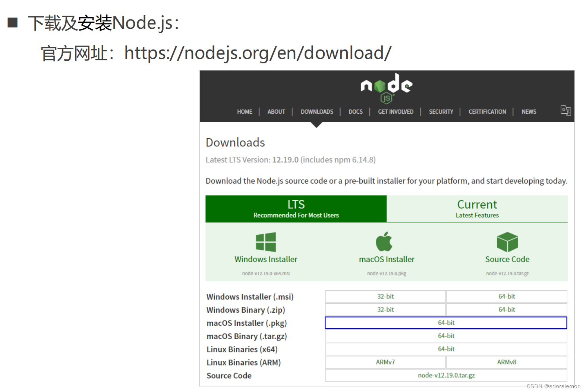Click the Node.js logo in the header

387,88
